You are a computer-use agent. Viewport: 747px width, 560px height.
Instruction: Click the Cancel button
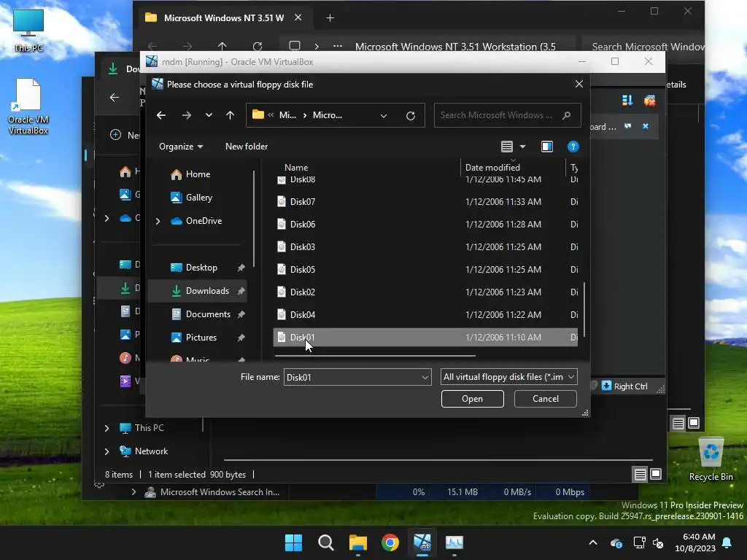tap(546, 399)
